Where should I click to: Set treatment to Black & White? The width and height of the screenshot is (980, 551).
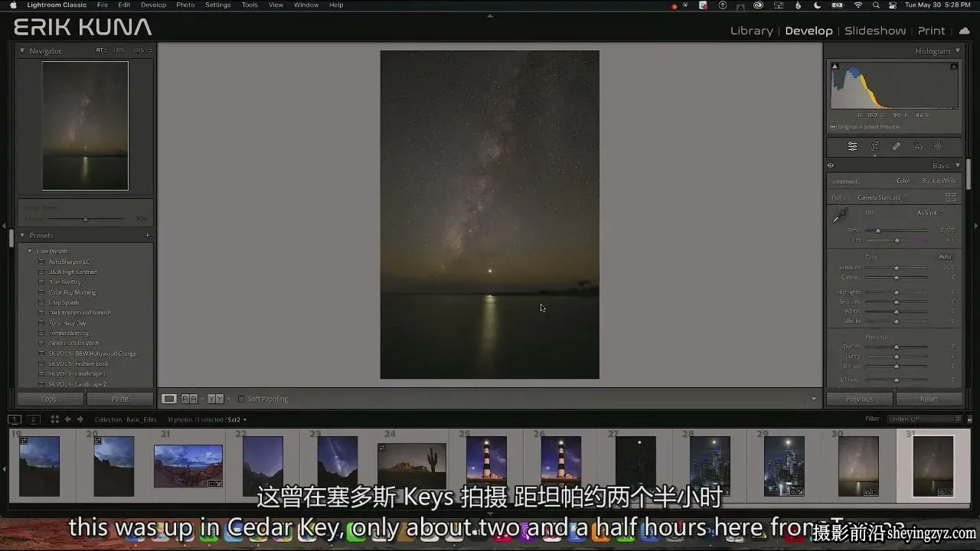coord(939,181)
